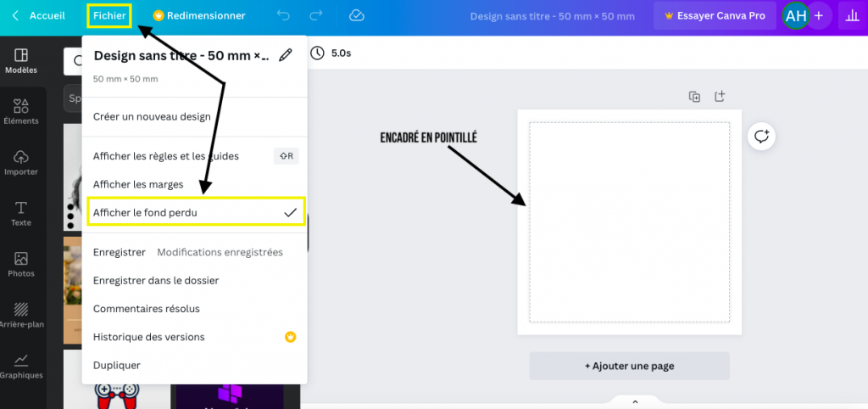This screenshot has width=868, height=409.
Task: Expand the bottom panel chevron
Action: (635, 402)
